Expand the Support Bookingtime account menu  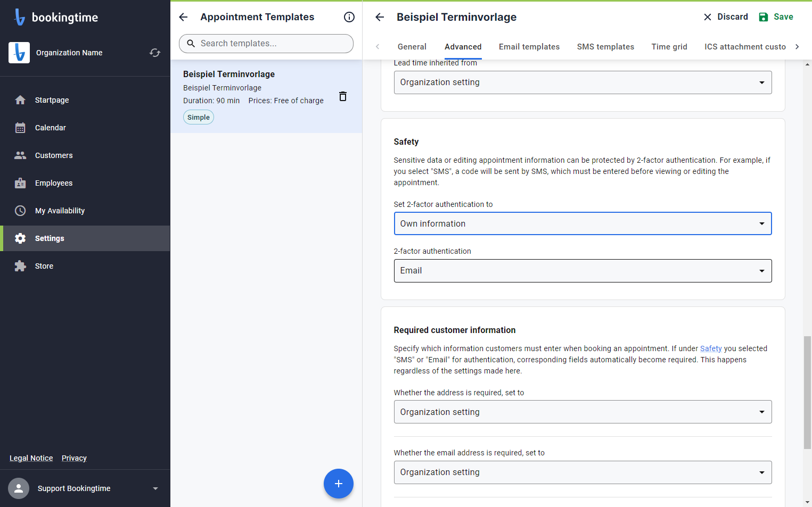[x=155, y=488]
